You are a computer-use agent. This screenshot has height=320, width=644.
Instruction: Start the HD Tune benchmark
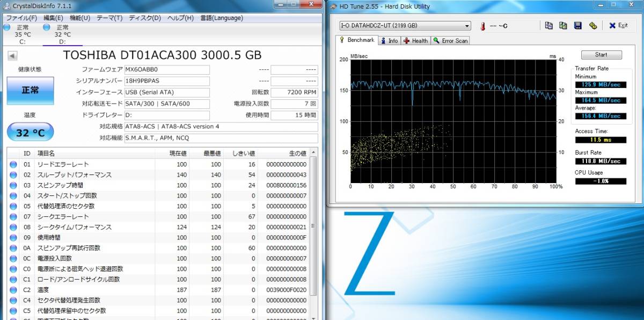click(601, 55)
